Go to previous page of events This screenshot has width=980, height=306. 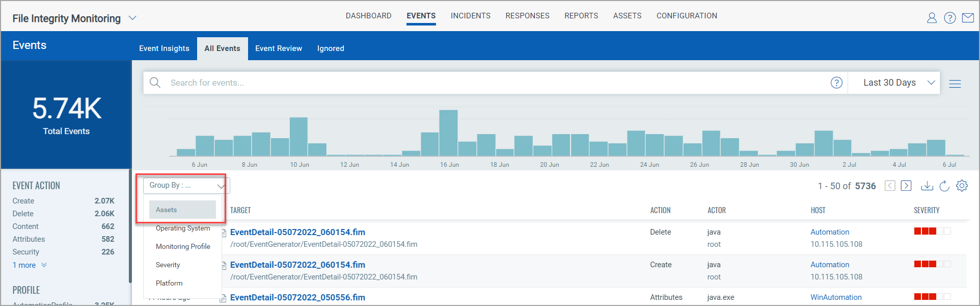tap(890, 186)
